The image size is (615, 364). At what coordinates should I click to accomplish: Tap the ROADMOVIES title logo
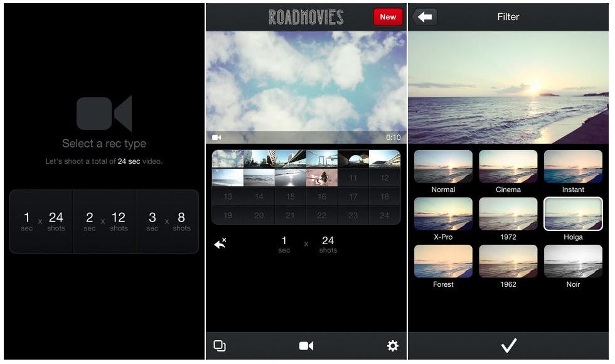coord(306,18)
